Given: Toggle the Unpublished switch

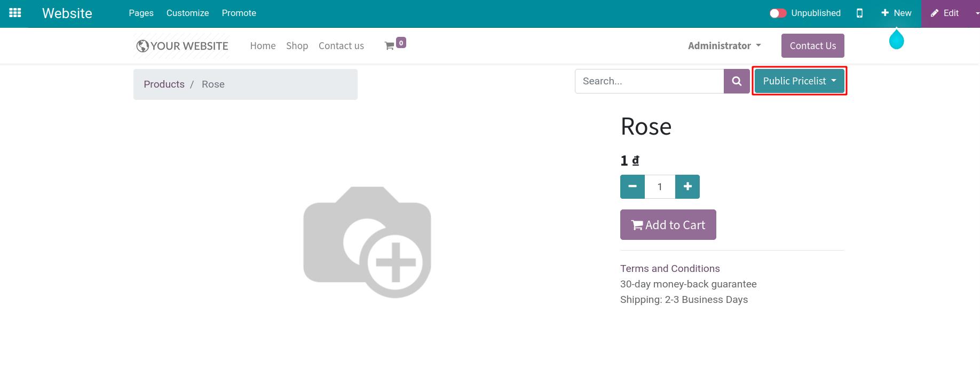Looking at the screenshot, I should (778, 13).
